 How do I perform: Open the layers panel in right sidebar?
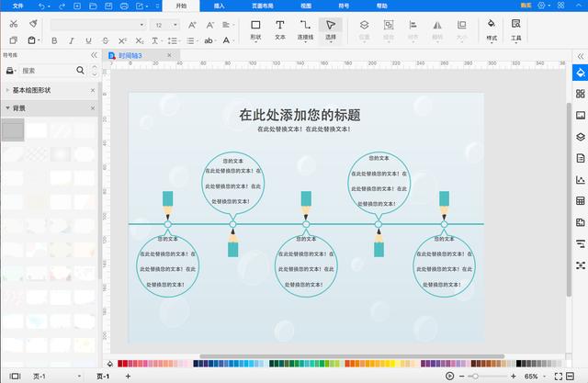coord(580,137)
